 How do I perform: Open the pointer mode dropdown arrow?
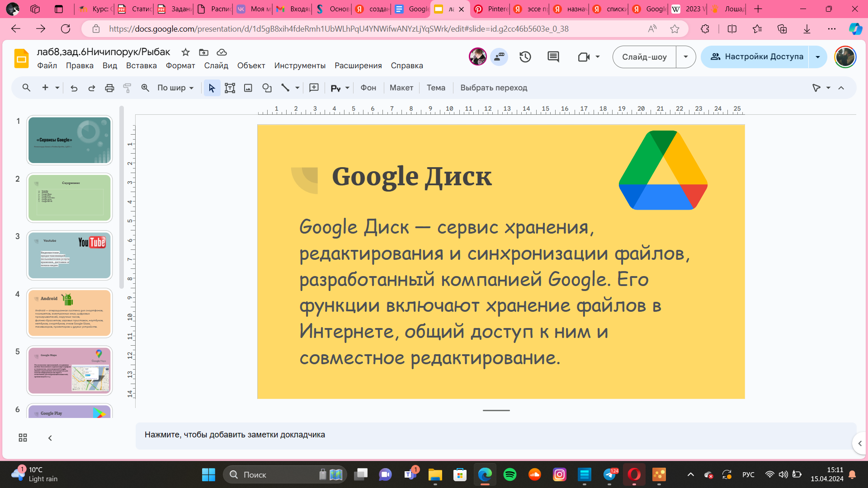pyautogui.click(x=828, y=88)
